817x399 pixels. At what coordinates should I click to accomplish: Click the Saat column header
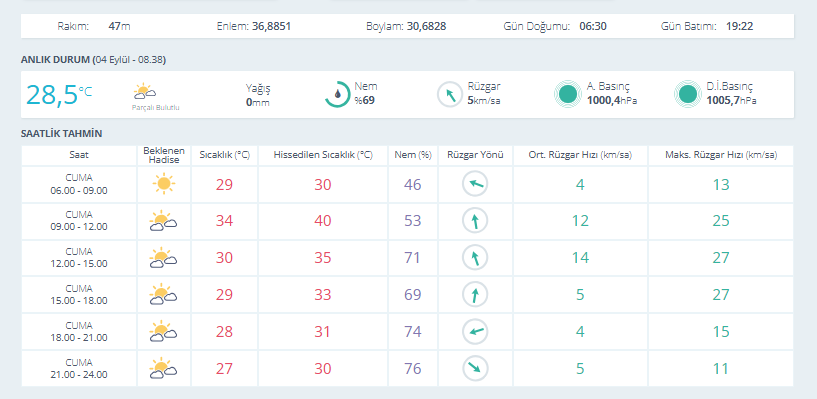pos(79,155)
